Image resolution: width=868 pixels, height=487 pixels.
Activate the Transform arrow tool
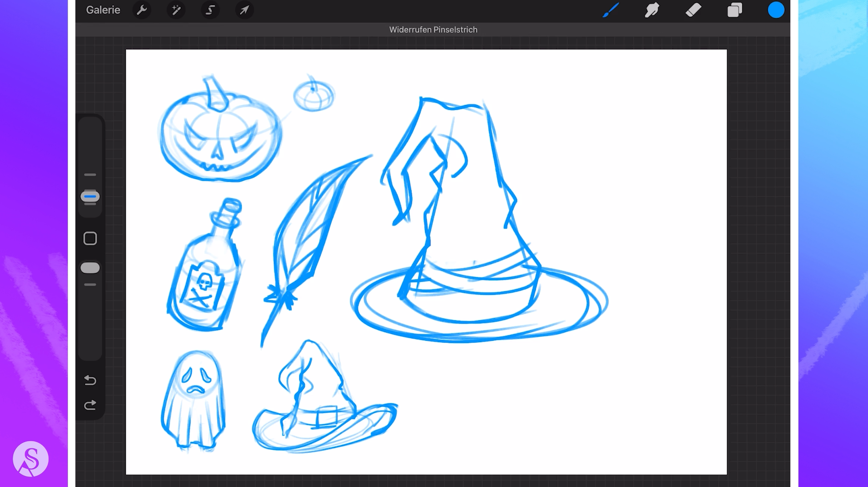[x=244, y=10]
